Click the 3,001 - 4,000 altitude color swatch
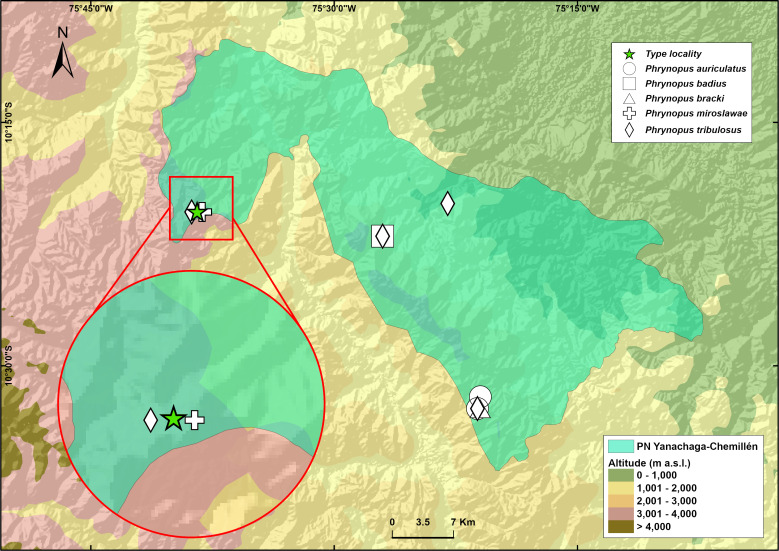The width and height of the screenshot is (779, 551). [621, 514]
